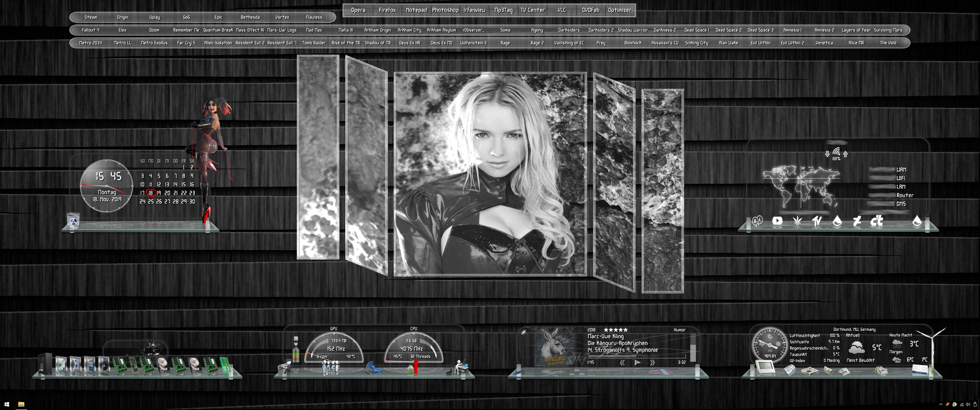Seek within the track progress bar
980x410 pixels.
coord(637,356)
